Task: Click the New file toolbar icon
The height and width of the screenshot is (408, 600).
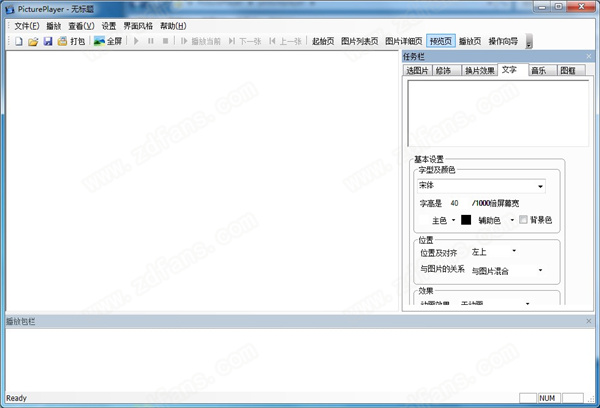Action: tap(18, 41)
